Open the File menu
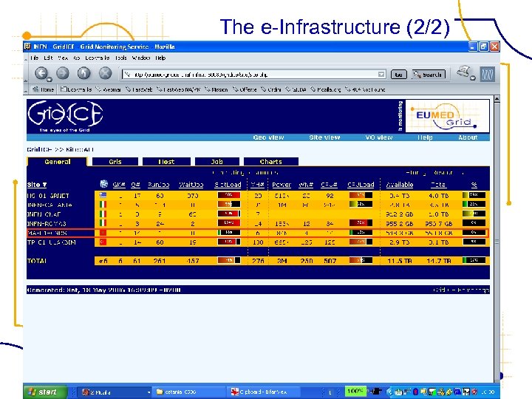The height and width of the screenshot is (399, 532). pyautogui.click(x=34, y=58)
